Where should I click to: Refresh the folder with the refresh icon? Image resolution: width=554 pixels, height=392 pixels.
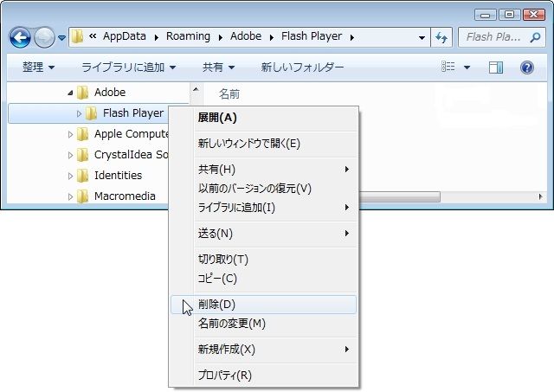click(441, 37)
